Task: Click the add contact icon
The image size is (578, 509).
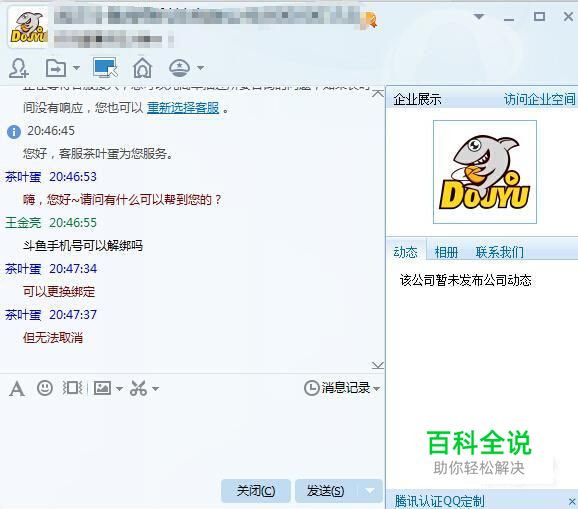Action: pyautogui.click(x=18, y=68)
